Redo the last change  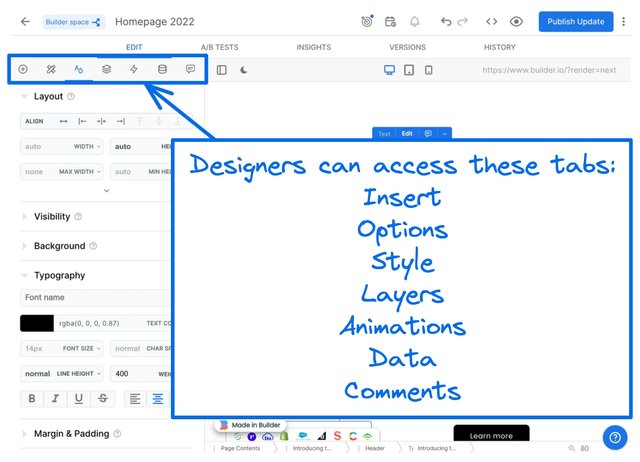462,22
